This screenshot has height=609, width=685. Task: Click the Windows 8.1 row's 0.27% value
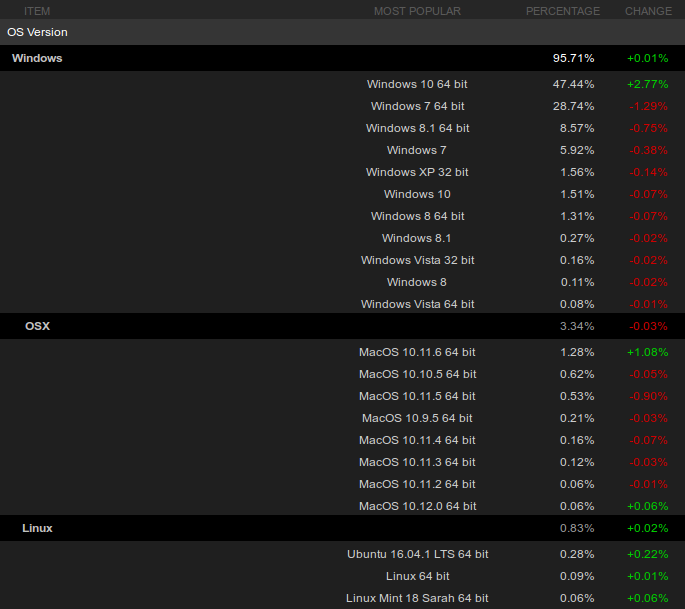coord(577,238)
